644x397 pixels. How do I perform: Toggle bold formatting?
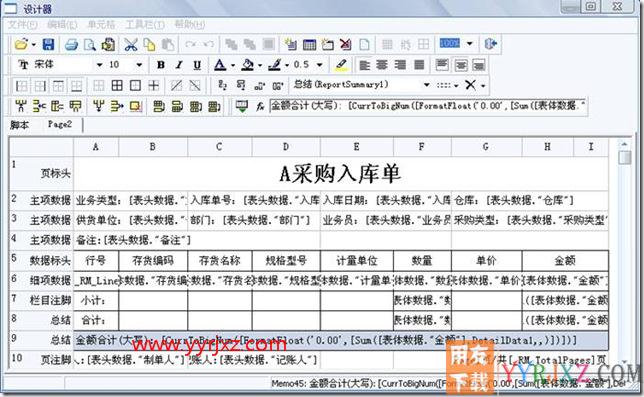click(161, 65)
